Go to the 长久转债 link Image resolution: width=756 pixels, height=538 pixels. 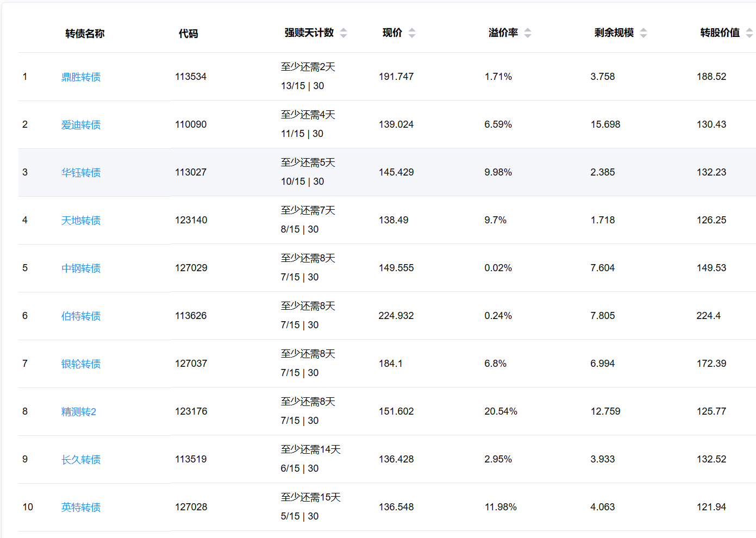tap(81, 460)
